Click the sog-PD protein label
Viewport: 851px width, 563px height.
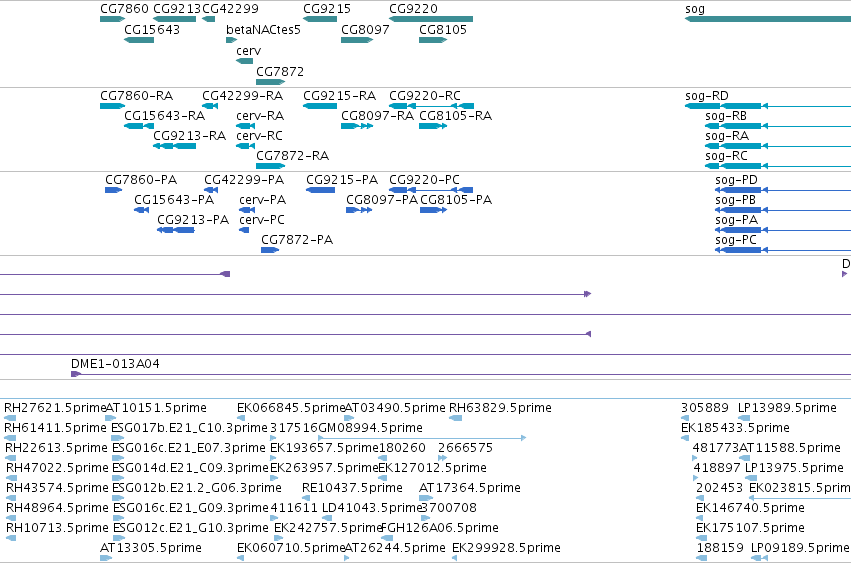[736, 180]
